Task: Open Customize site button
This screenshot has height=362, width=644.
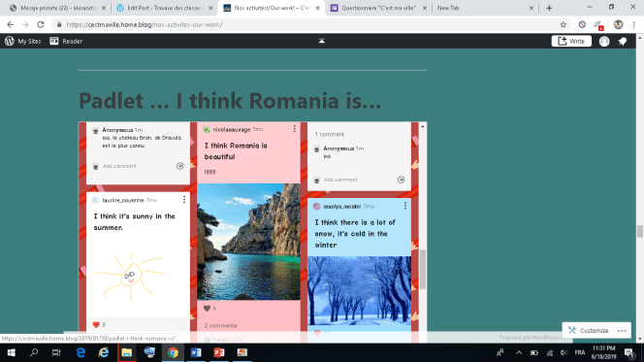Action: [588, 330]
